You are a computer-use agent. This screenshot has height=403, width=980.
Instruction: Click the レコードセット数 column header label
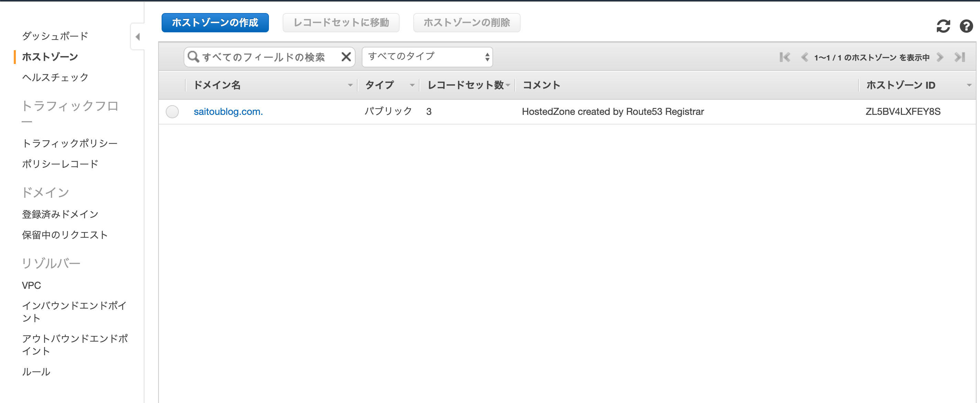coord(466,85)
